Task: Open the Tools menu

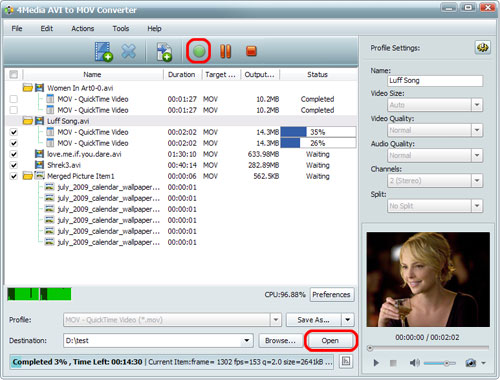Action: (121, 28)
